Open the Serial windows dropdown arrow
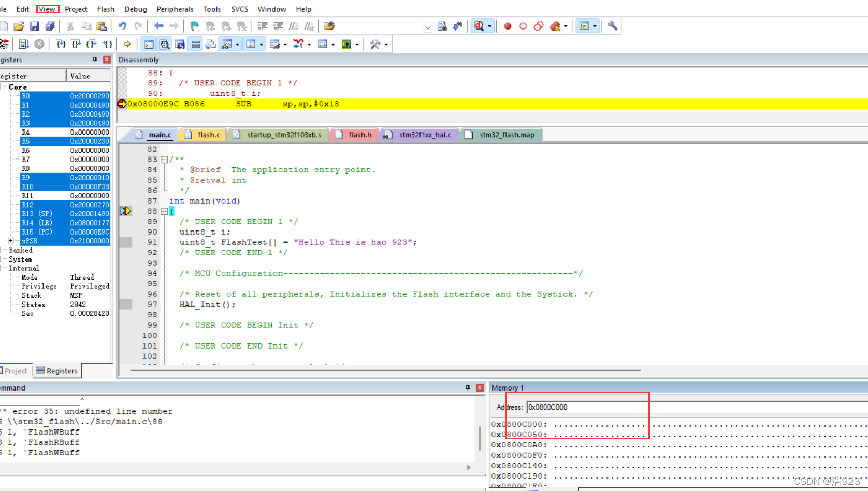The image size is (868, 491). (285, 44)
